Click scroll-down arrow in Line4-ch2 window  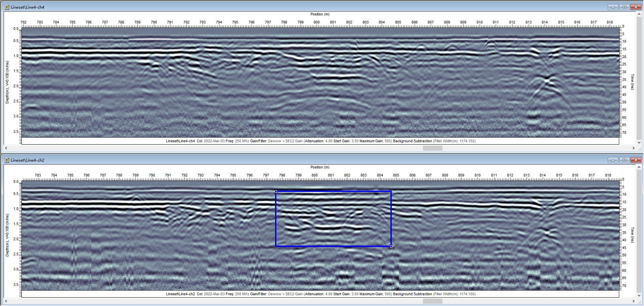[639, 296]
